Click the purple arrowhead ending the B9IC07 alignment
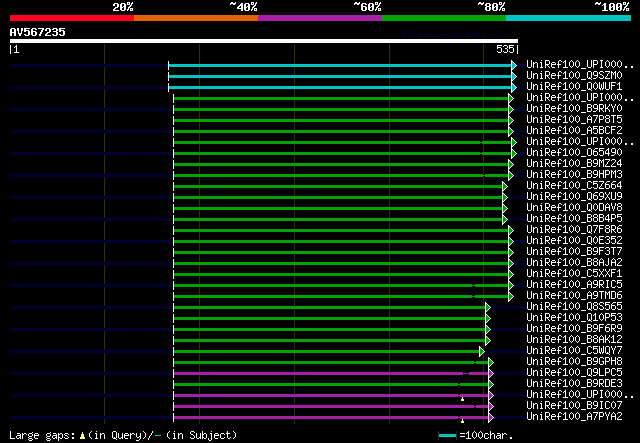The height and width of the screenshot is (443, 640). 491,407
